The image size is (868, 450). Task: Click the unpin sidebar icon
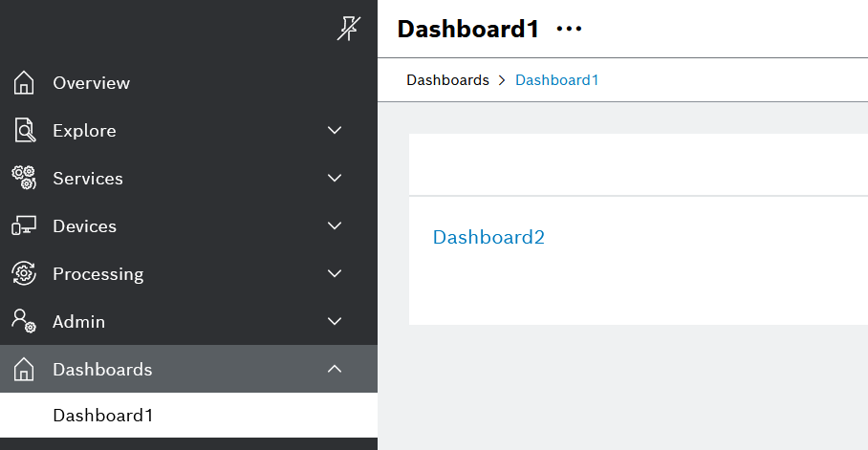coord(348,30)
